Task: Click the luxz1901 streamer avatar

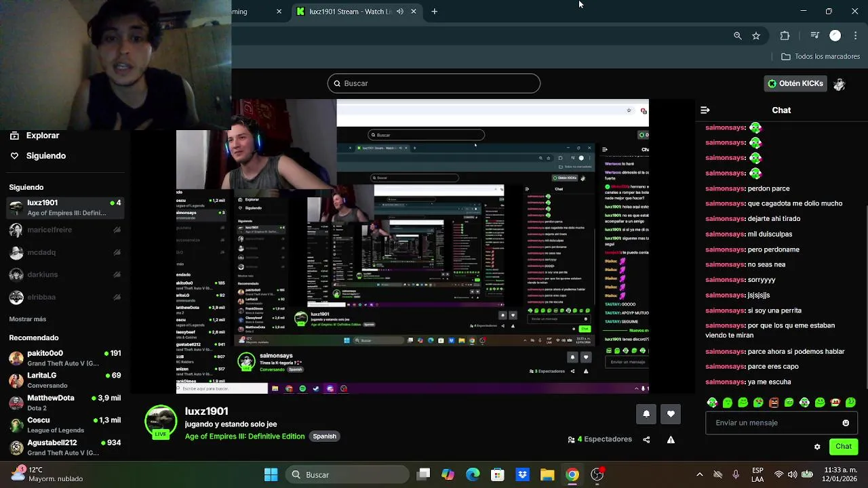Action: [x=161, y=422]
